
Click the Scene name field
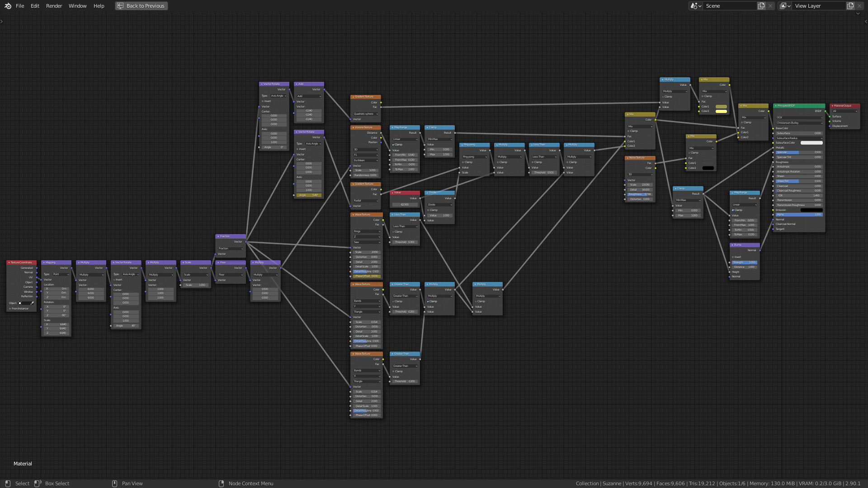(x=729, y=6)
